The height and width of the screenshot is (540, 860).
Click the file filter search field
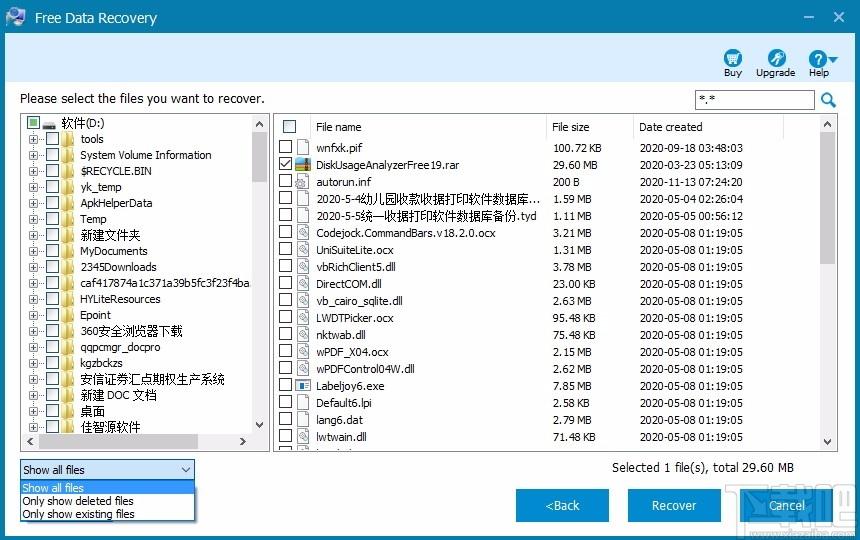[755, 100]
